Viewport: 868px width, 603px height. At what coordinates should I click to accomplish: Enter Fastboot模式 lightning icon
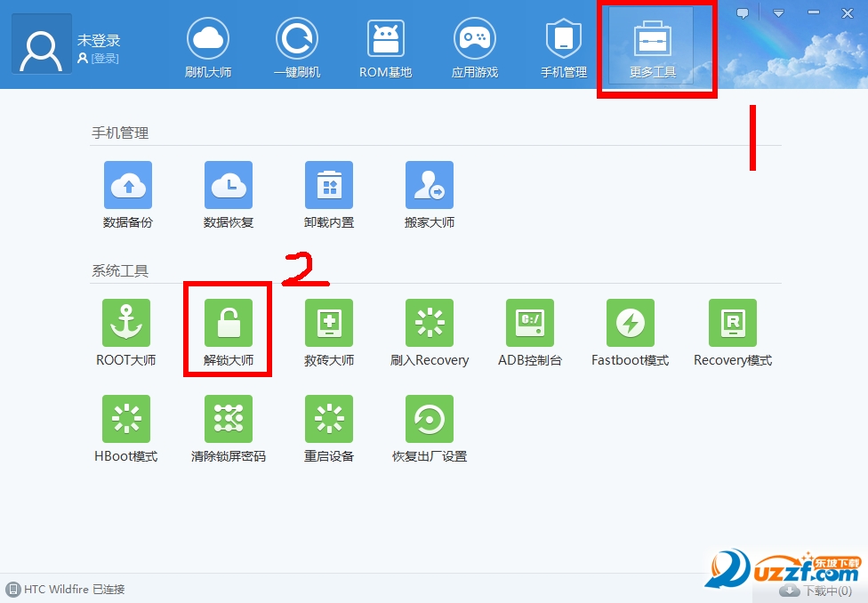[x=630, y=323]
